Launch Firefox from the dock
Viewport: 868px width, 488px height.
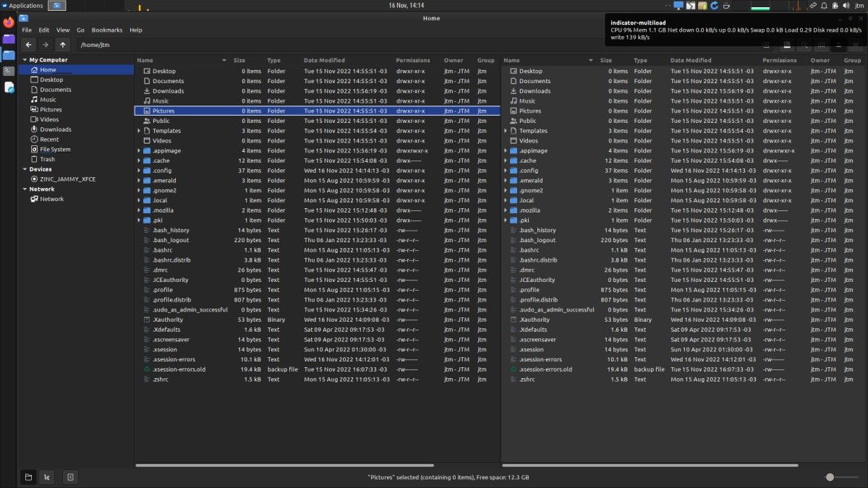tap(9, 22)
